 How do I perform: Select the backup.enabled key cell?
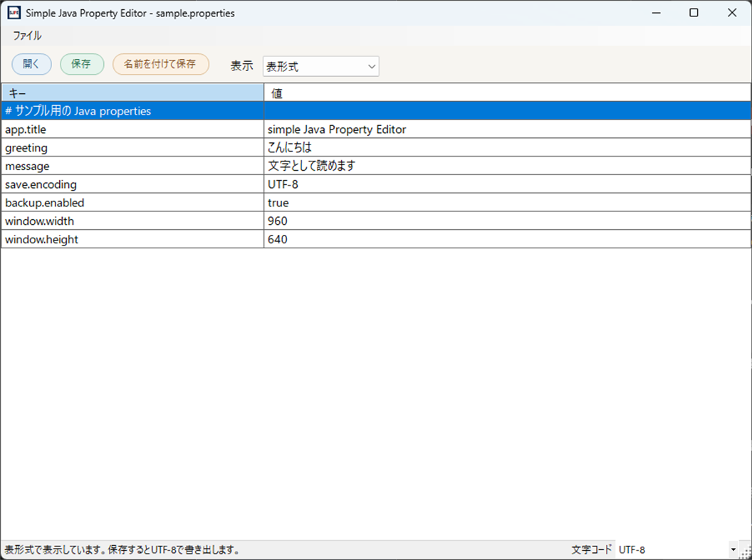point(132,203)
